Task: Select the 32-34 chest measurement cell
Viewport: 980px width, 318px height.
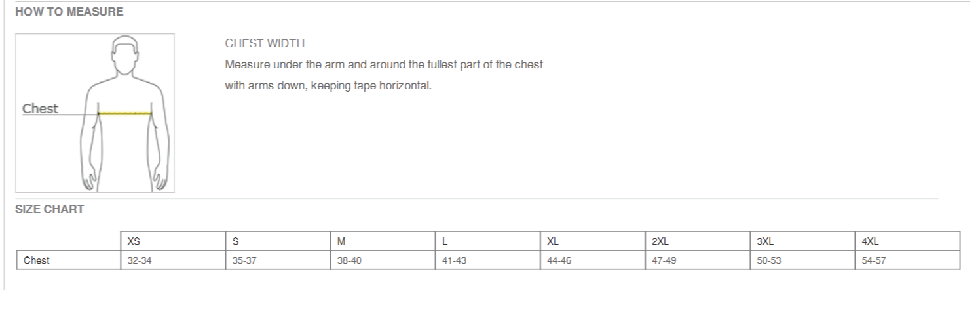Action: [173, 260]
